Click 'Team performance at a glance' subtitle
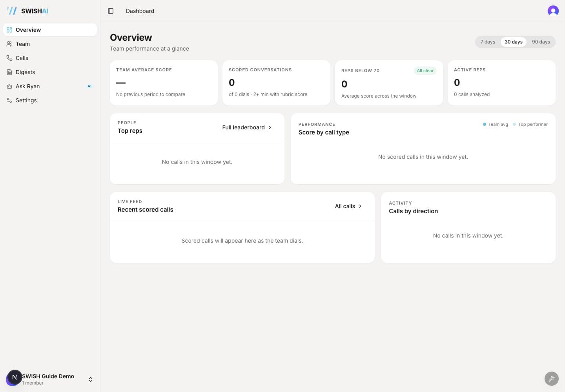The image size is (565, 392). (149, 49)
